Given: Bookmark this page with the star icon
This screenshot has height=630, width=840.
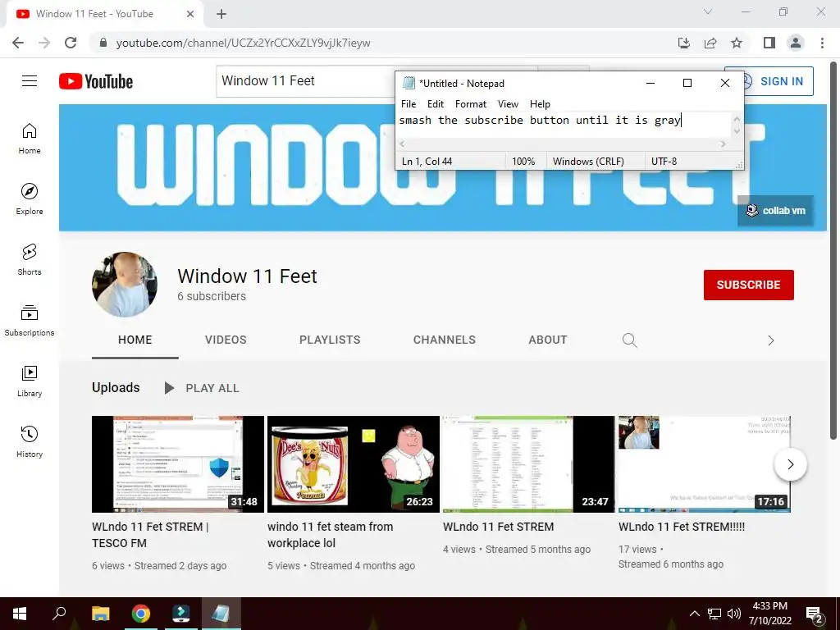Looking at the screenshot, I should tap(737, 43).
